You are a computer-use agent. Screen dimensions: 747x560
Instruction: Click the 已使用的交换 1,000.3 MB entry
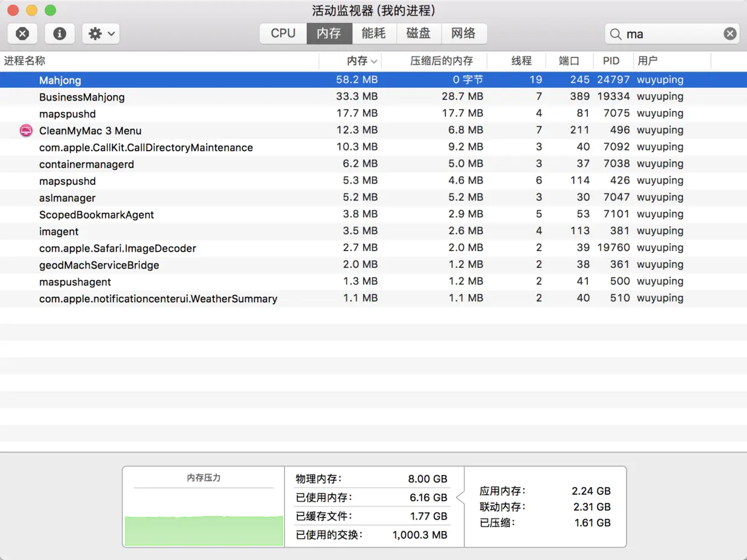[x=371, y=535]
